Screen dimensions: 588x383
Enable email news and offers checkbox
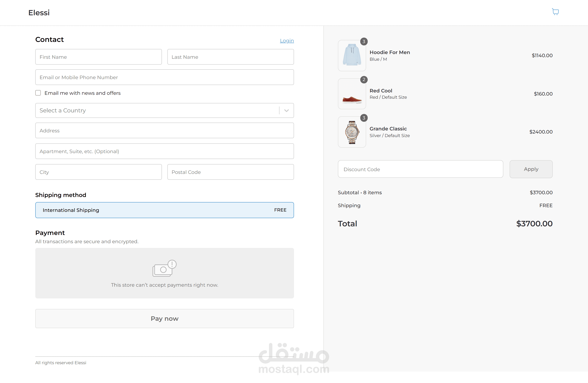click(38, 93)
